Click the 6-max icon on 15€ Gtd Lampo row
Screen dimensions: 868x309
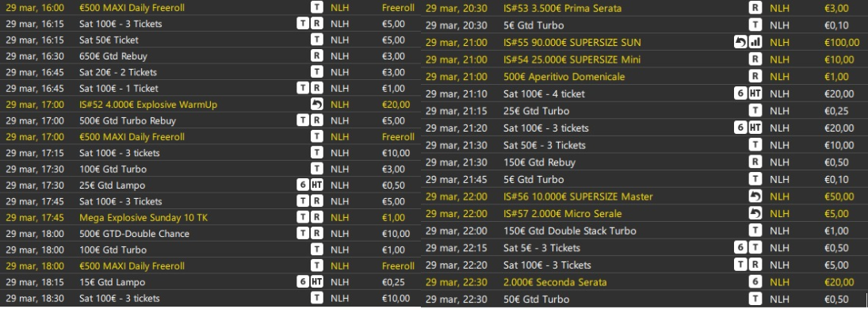coord(302,282)
